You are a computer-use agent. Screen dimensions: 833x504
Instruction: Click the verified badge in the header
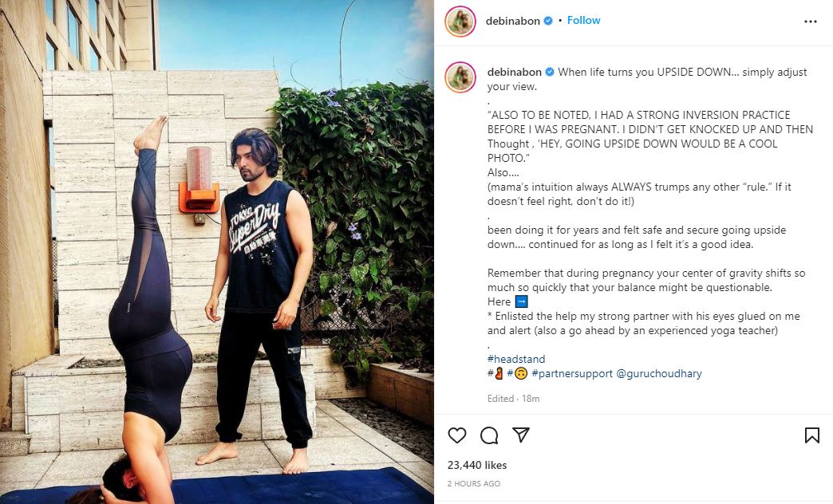coord(547,21)
